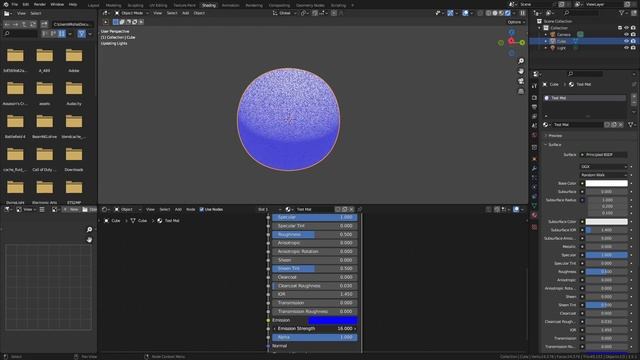640x360 pixels.
Task: Open the Object Mode dropdown
Action: [x=132, y=13]
